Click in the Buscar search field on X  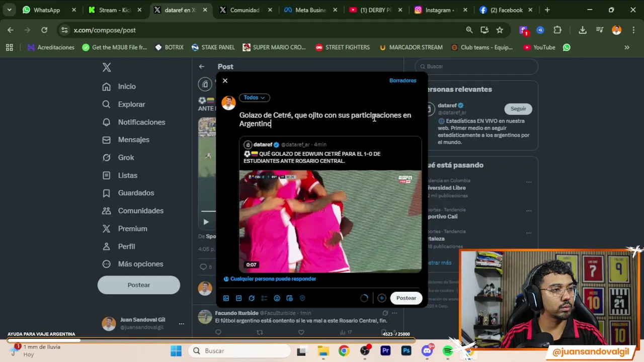pos(476,66)
